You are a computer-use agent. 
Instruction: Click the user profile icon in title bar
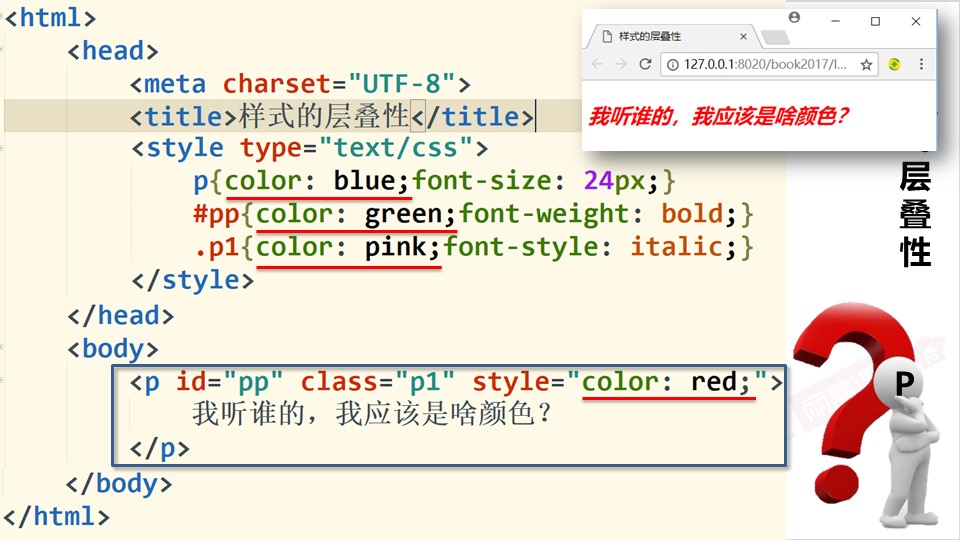tap(794, 18)
